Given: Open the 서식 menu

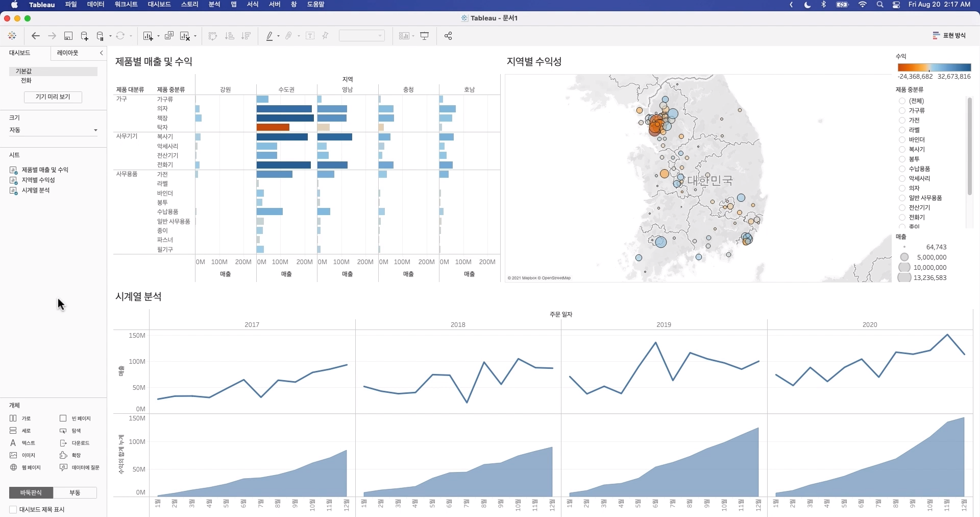Looking at the screenshot, I should pyautogui.click(x=253, y=5).
